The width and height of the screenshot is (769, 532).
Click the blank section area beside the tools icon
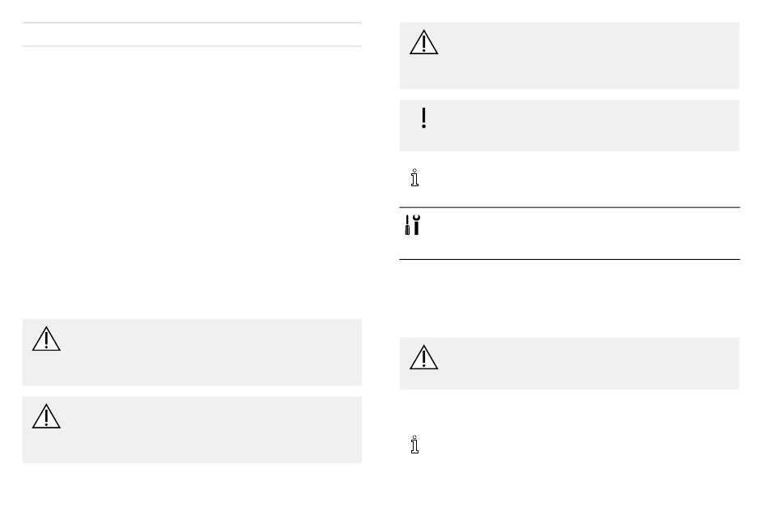(x=581, y=233)
